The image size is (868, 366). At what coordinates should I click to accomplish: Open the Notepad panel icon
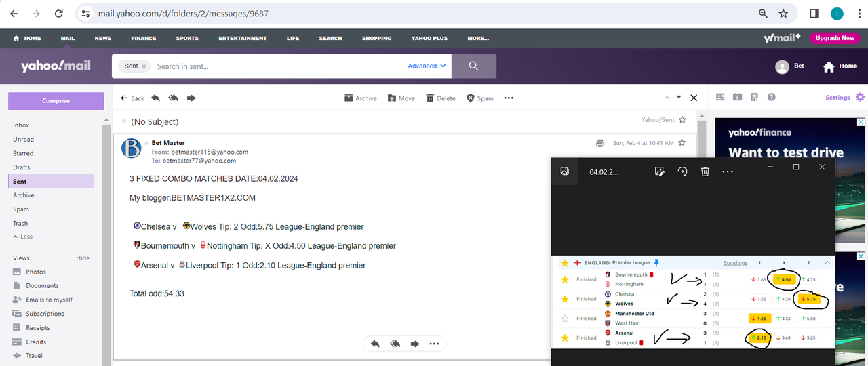pos(754,97)
